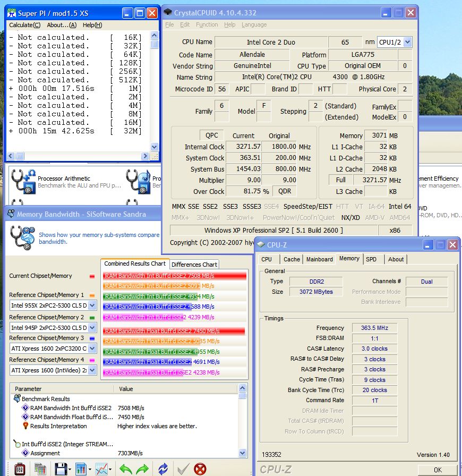This screenshot has width=462, height=476.
Task: Open Function menu in CrystalCPUID
Action: (x=207, y=24)
